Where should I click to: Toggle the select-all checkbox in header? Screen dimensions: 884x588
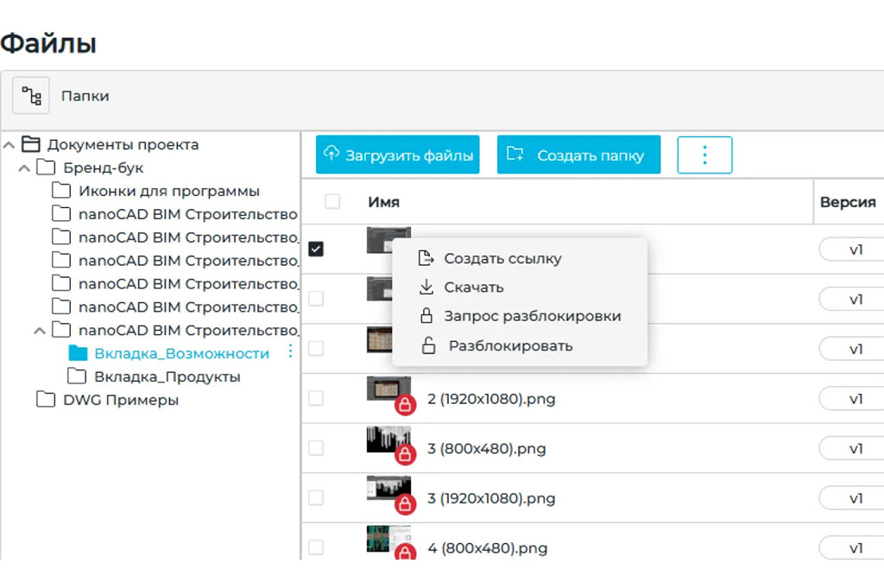(332, 202)
